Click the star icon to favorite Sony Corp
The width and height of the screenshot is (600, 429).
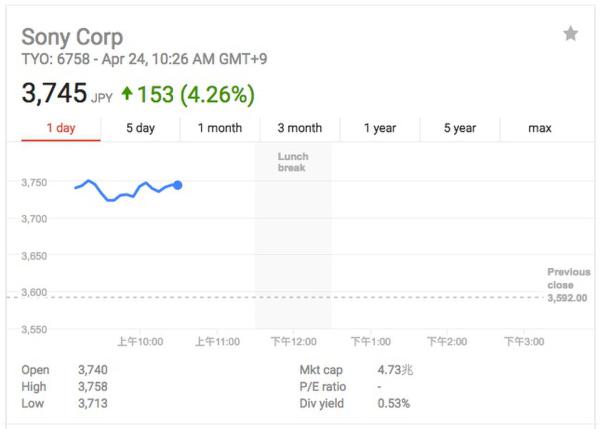pos(570,34)
